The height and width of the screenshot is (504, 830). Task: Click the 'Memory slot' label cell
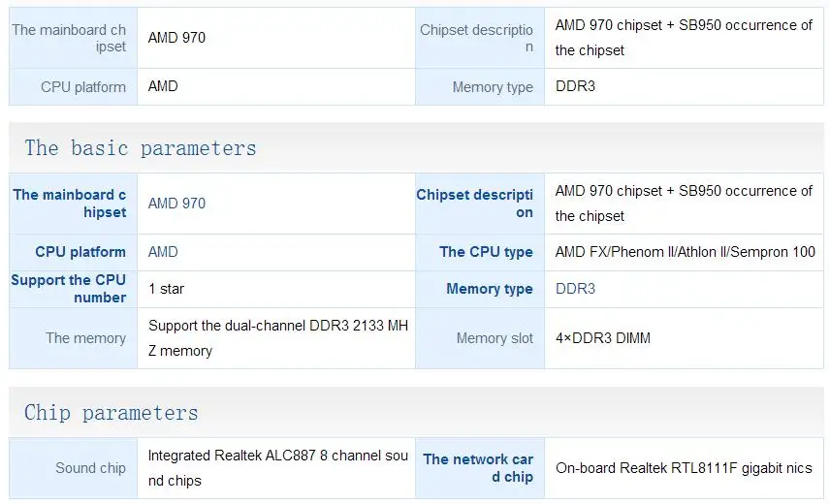(x=495, y=338)
